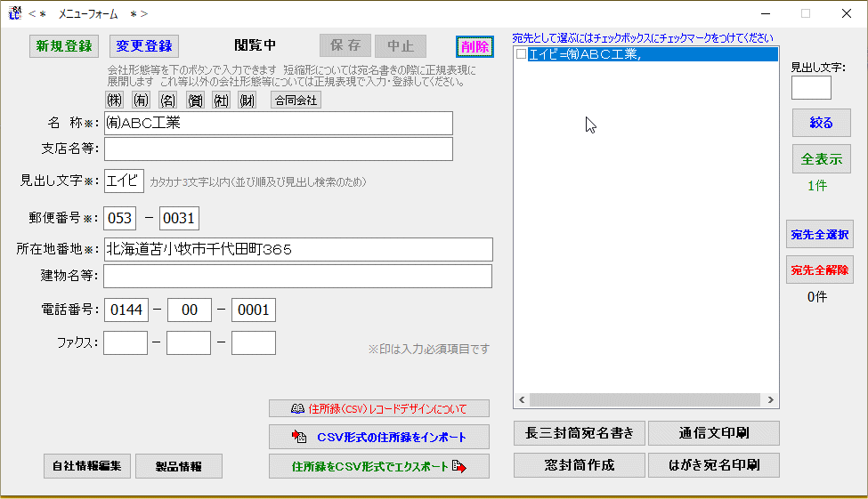
Task: Export address book with 住所録をCSV形式でエクスポート
Action: [x=379, y=466]
